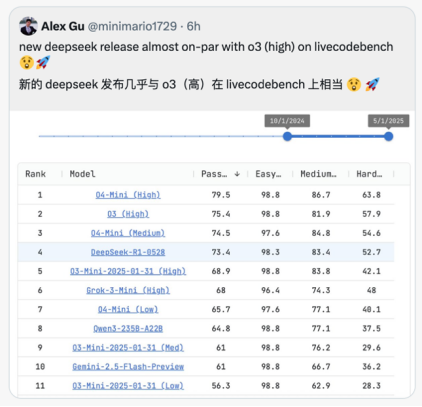Sort by the Medium column header
The height and width of the screenshot is (407, 422).
click(319, 174)
